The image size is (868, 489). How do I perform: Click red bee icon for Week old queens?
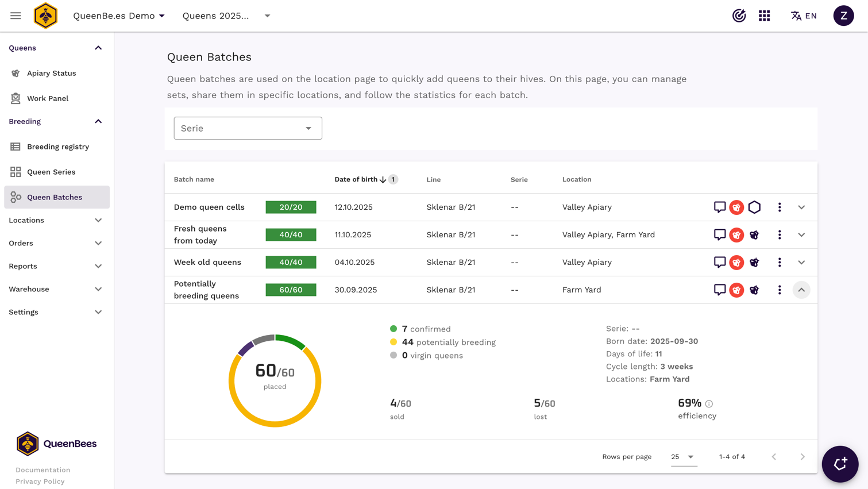pyautogui.click(x=736, y=263)
